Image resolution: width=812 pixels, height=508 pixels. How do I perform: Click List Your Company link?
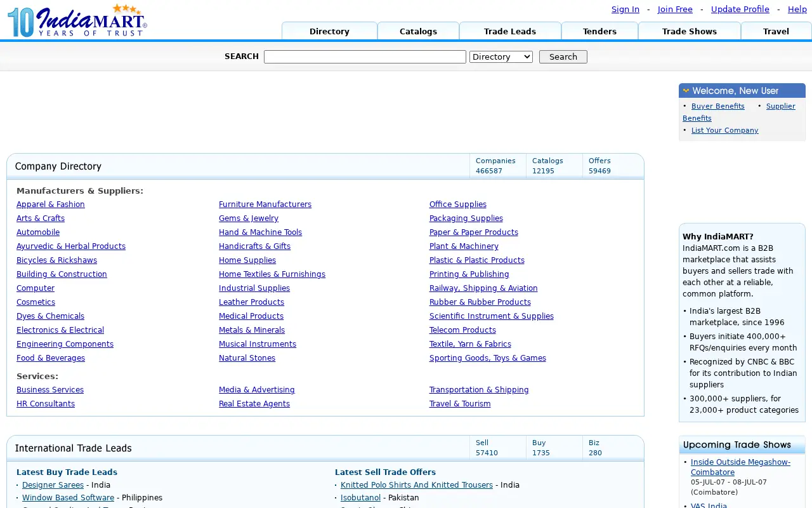click(725, 131)
